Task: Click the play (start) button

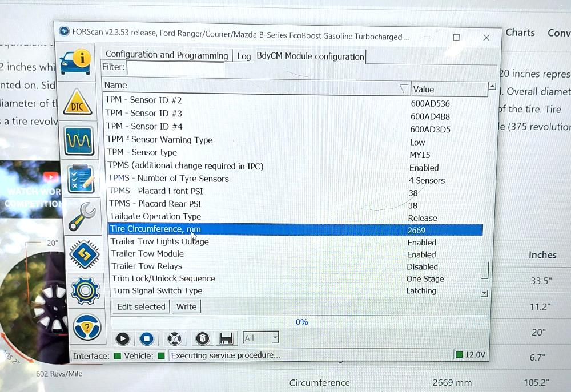Action: tap(122, 339)
